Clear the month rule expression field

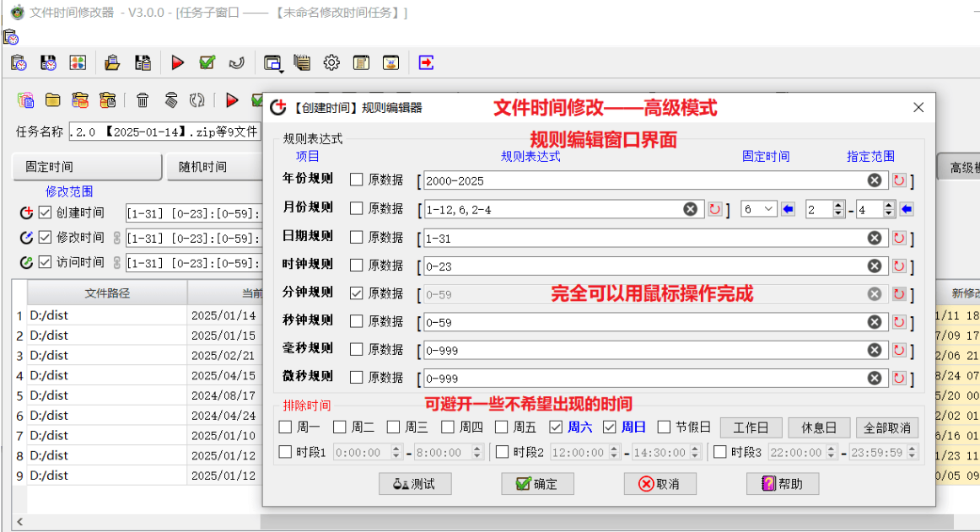[690, 209]
